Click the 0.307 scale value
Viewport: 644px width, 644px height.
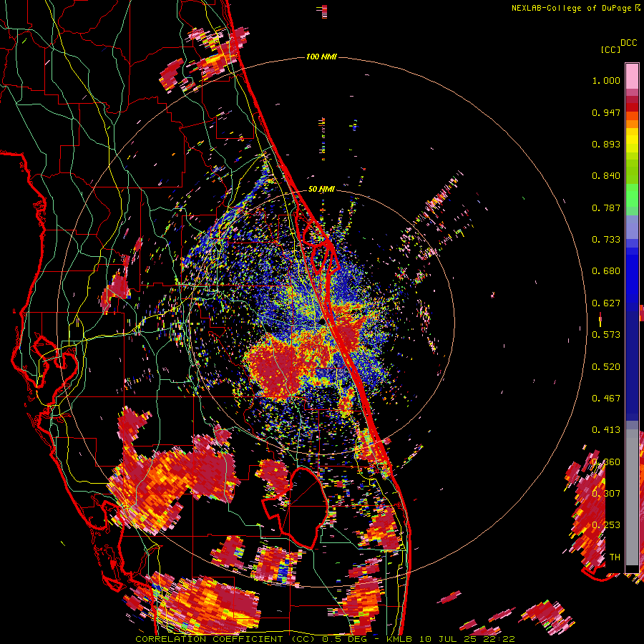[606, 493]
